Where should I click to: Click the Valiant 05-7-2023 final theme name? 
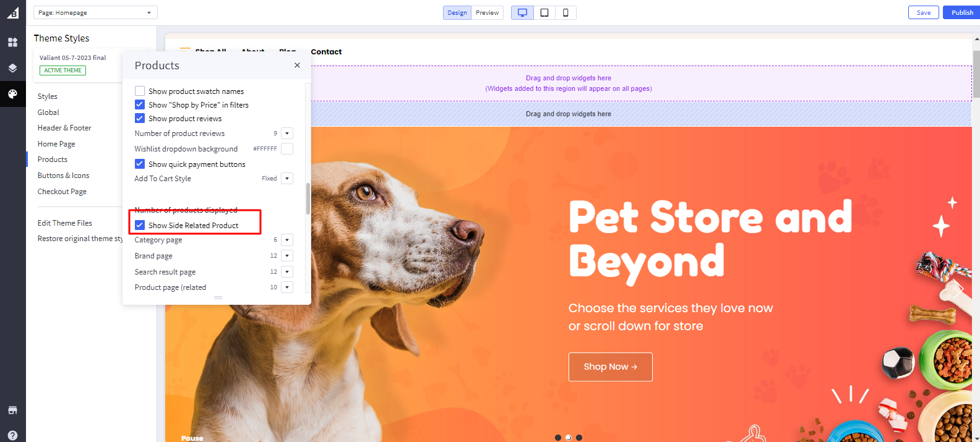(x=73, y=57)
